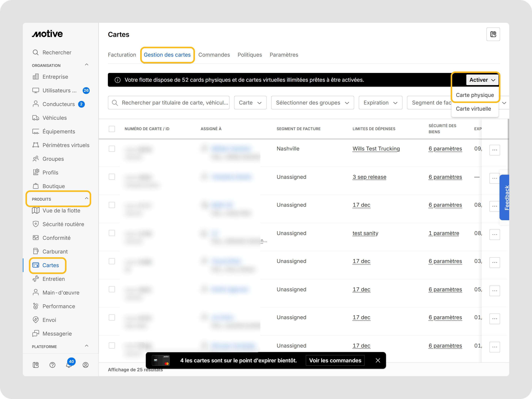Click the info icon in the black banner
Screen dimensions: 532x399
[118, 80]
